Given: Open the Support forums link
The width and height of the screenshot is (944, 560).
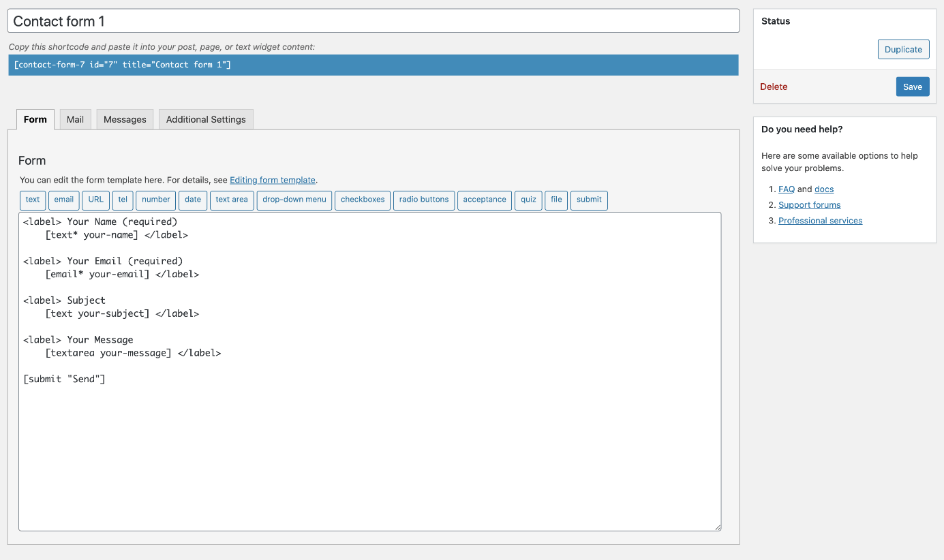Looking at the screenshot, I should [810, 205].
